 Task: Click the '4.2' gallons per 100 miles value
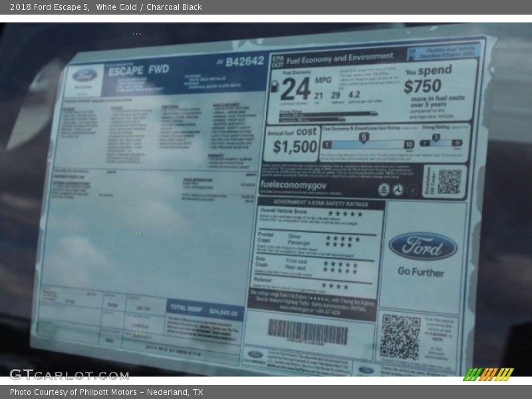(x=354, y=95)
